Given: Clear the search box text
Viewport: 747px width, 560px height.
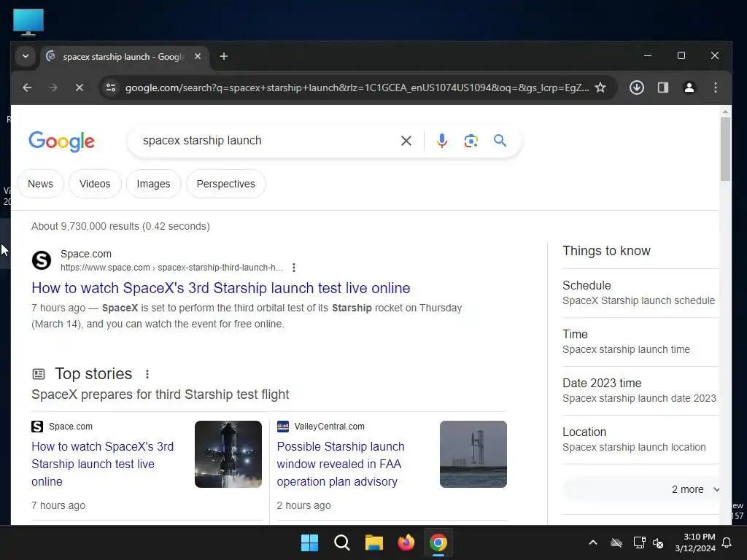Looking at the screenshot, I should click(x=406, y=141).
